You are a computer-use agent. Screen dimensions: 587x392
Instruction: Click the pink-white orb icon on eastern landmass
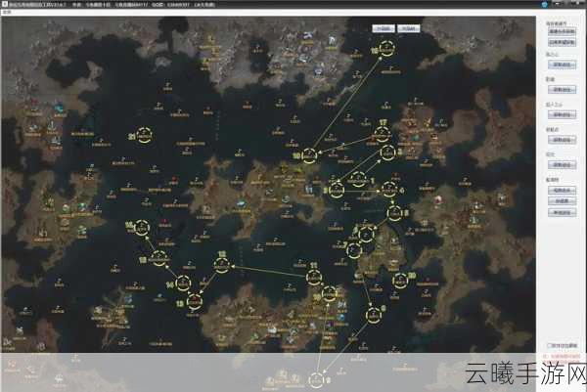click(437, 199)
